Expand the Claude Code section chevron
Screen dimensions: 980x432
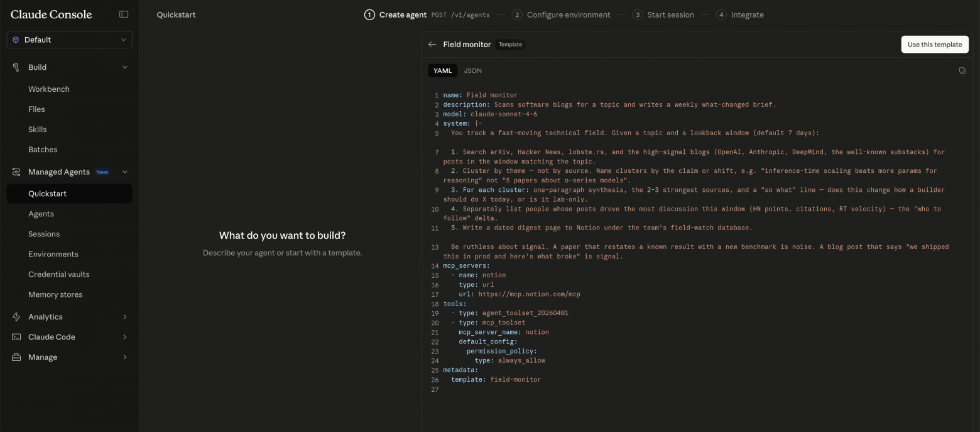pyautogui.click(x=124, y=337)
